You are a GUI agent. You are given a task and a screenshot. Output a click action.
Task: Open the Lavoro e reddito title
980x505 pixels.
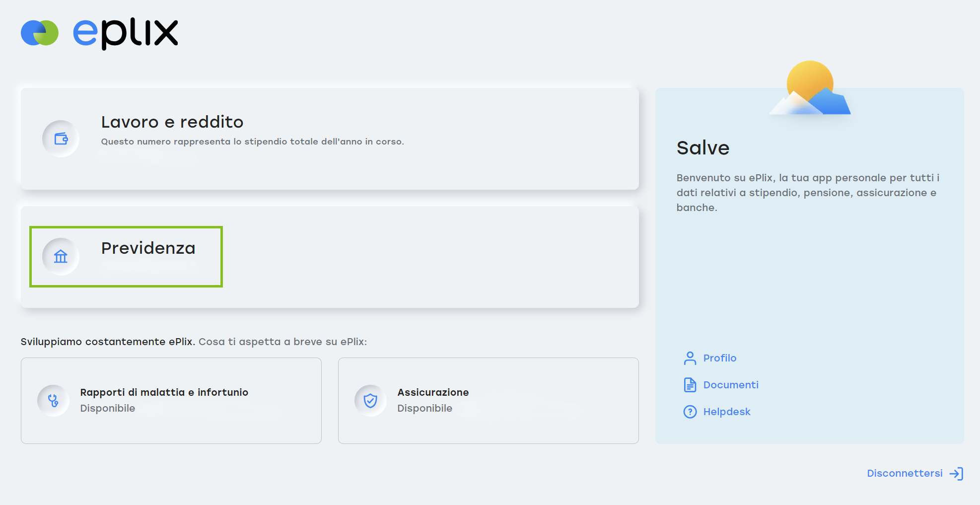[172, 122]
